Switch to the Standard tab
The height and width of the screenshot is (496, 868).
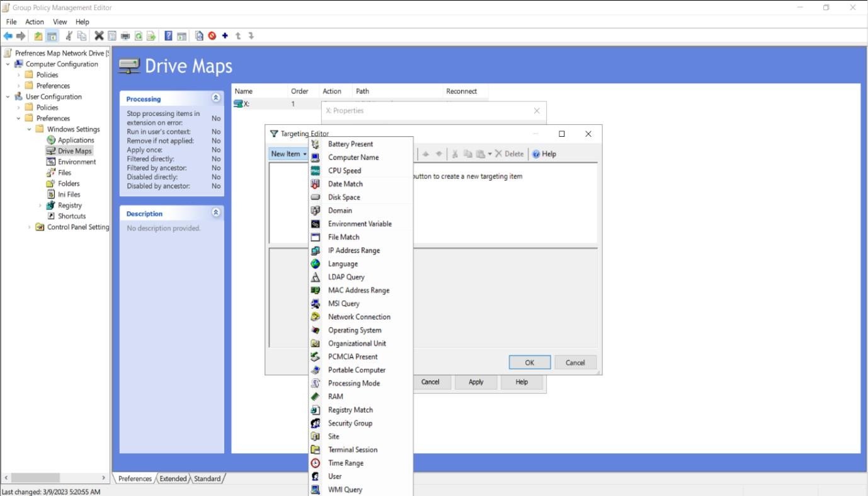click(207, 479)
